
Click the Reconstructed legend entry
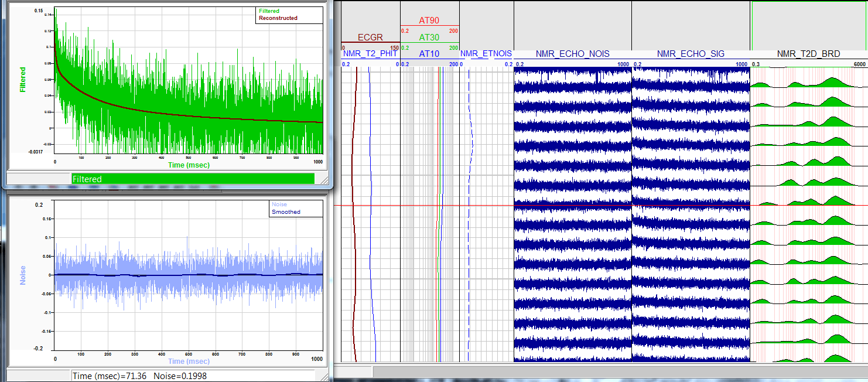click(x=278, y=18)
